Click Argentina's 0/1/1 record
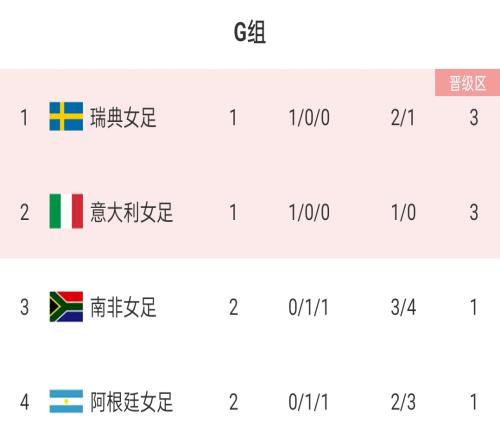500x440 pixels. 308,402
